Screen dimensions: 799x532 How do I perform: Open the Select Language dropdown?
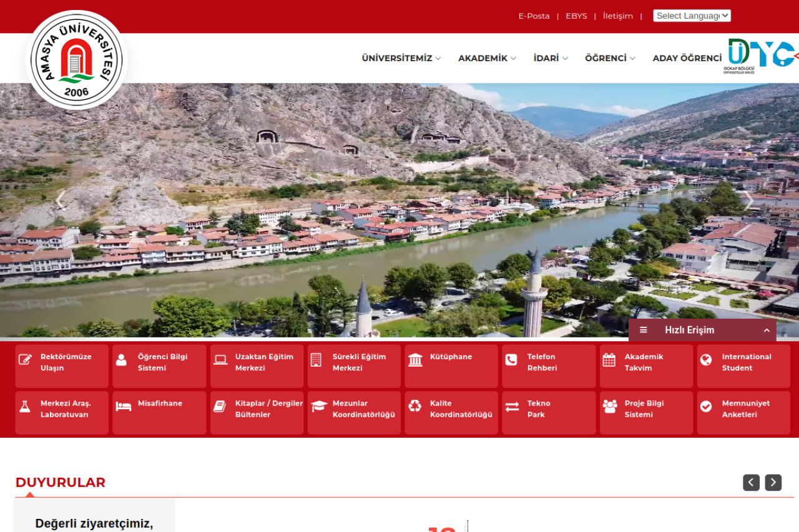[692, 16]
